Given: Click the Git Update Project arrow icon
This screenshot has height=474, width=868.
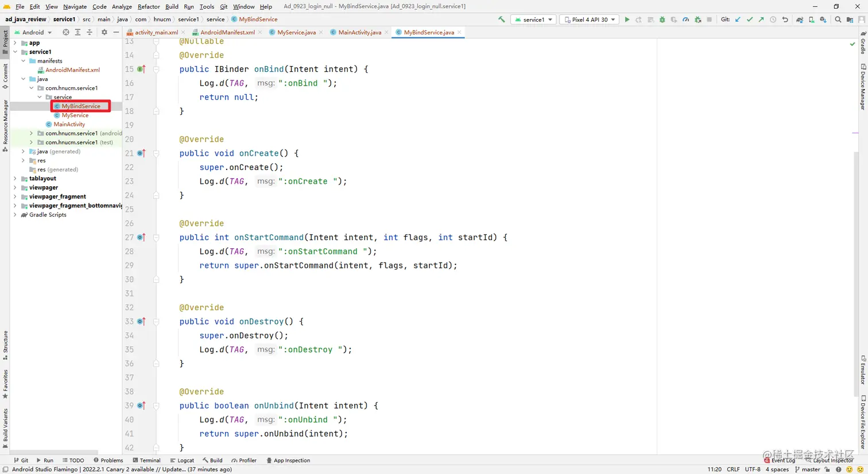Looking at the screenshot, I should click(x=738, y=20).
